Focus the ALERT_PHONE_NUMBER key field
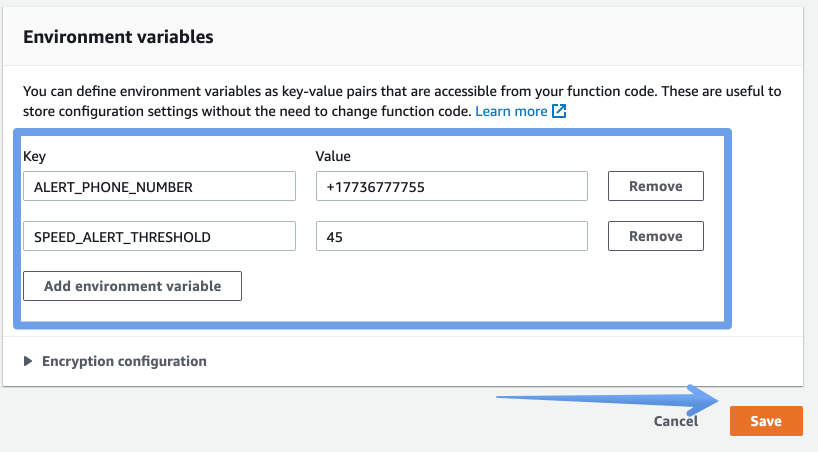 (159, 186)
